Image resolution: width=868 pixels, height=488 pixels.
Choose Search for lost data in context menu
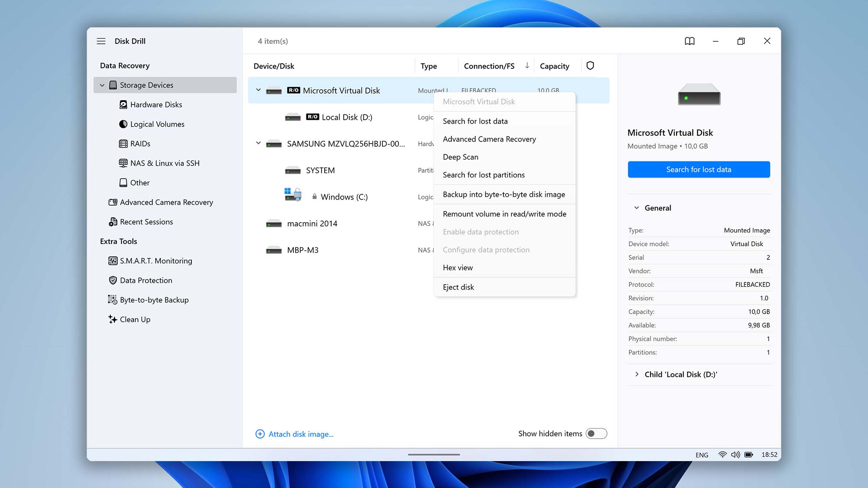[x=504, y=121]
